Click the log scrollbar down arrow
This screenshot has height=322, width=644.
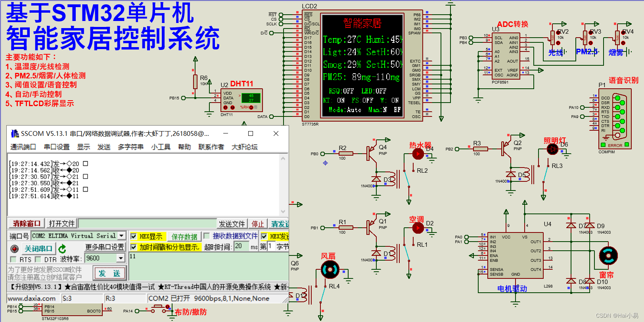click(283, 211)
